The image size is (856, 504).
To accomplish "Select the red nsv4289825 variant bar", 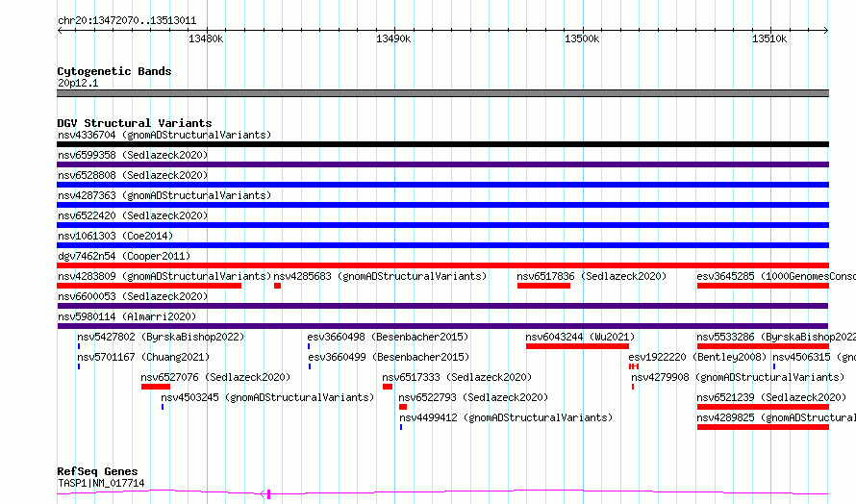I will pyautogui.click(x=764, y=427).
